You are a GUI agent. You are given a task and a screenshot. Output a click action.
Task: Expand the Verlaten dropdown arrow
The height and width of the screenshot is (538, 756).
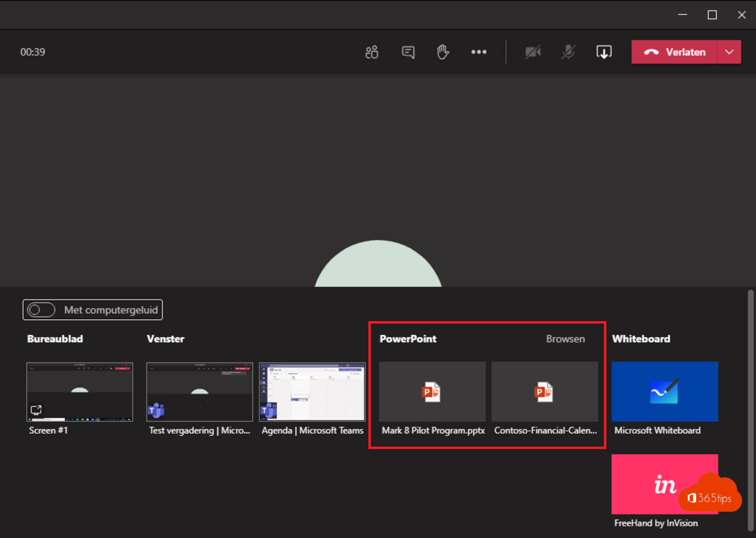tap(729, 52)
